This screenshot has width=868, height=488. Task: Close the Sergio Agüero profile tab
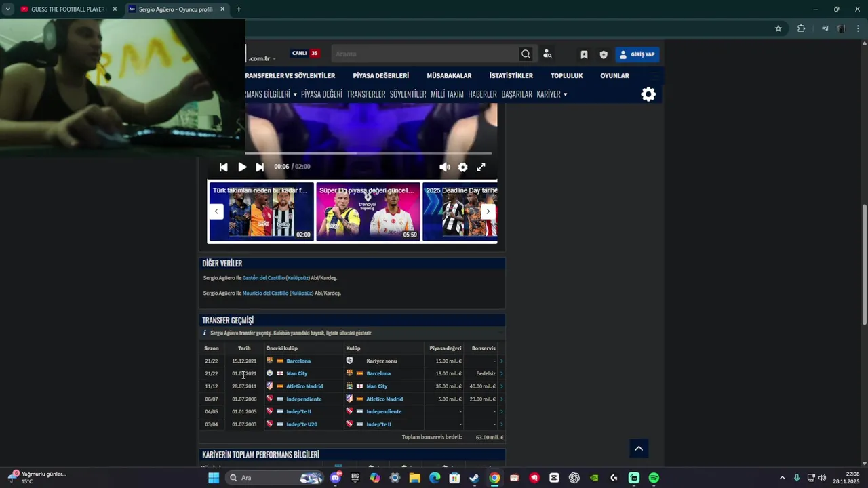222,9
